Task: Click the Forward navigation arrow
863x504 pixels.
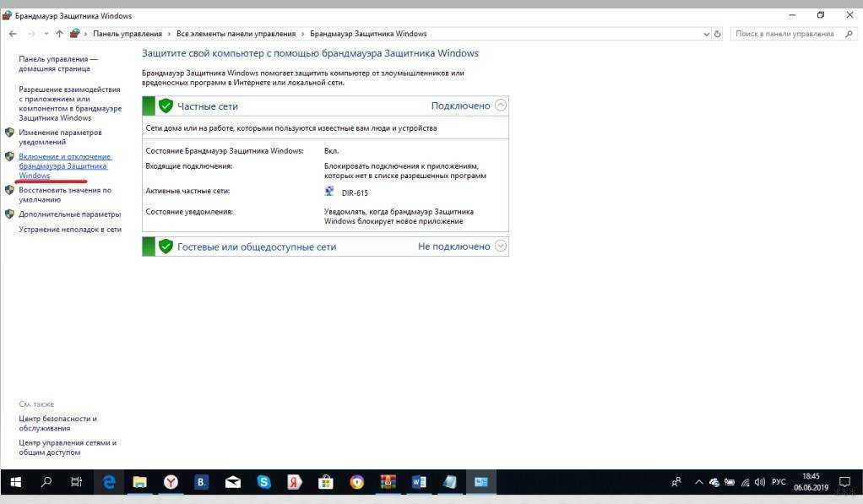Action: (x=31, y=34)
